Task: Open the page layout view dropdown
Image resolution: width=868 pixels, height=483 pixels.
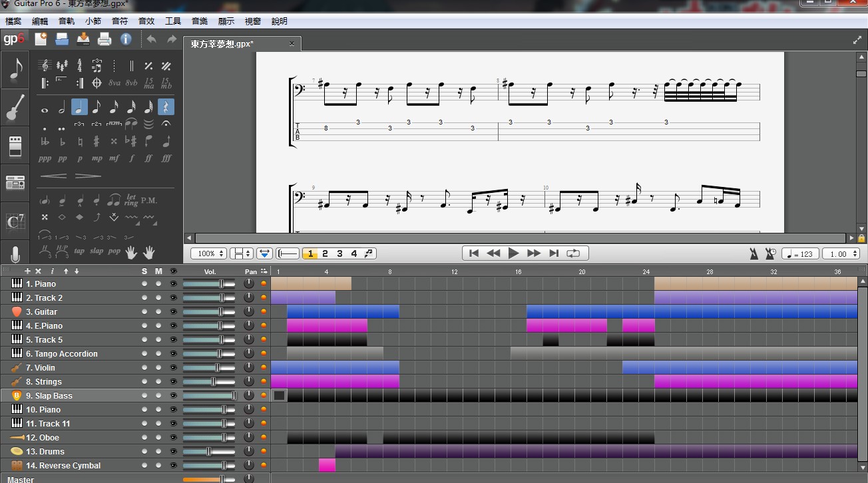Action: tap(242, 253)
